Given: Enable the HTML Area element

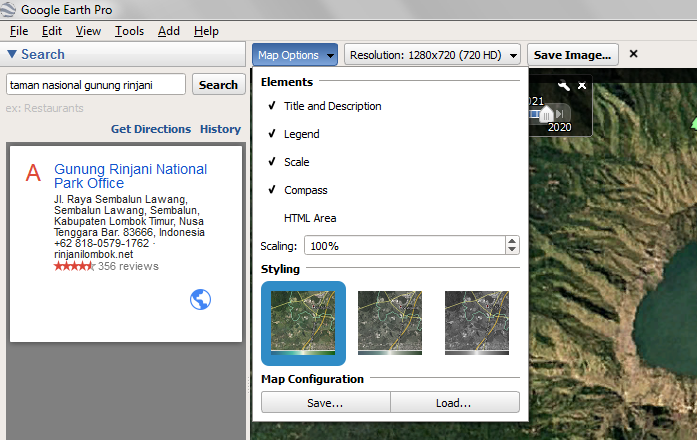Looking at the screenshot, I should coord(310,218).
